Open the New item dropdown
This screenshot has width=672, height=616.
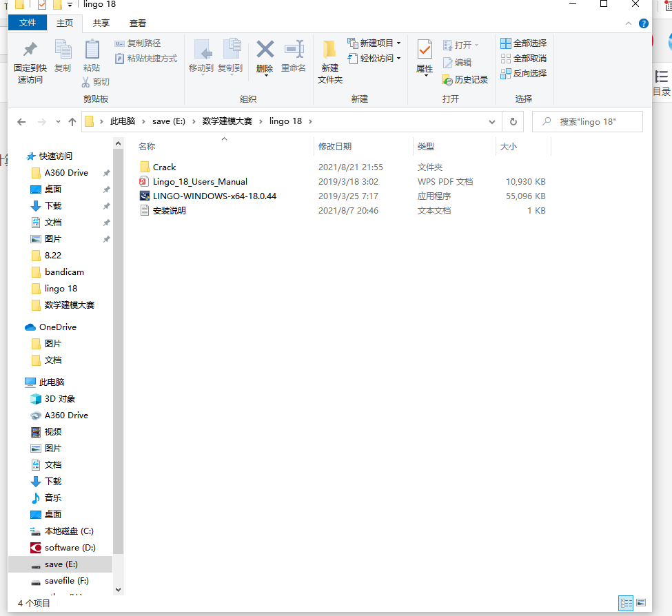point(374,43)
